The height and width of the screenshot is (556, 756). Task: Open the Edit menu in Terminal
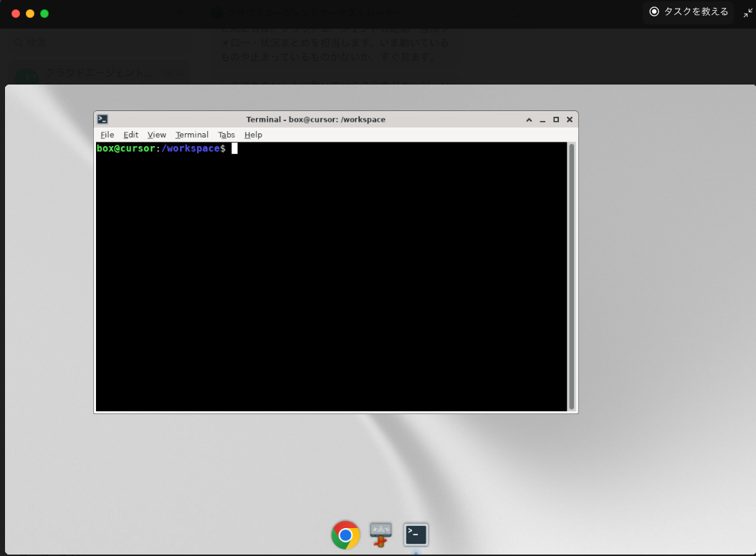pos(130,135)
